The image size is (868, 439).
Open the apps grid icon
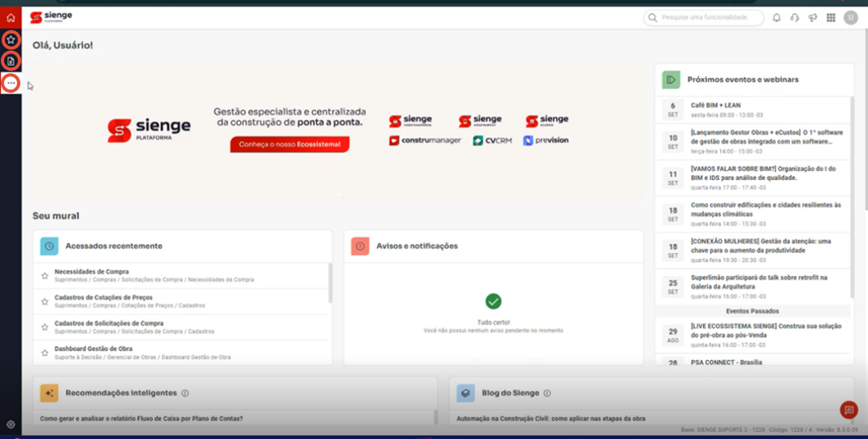coord(831,18)
